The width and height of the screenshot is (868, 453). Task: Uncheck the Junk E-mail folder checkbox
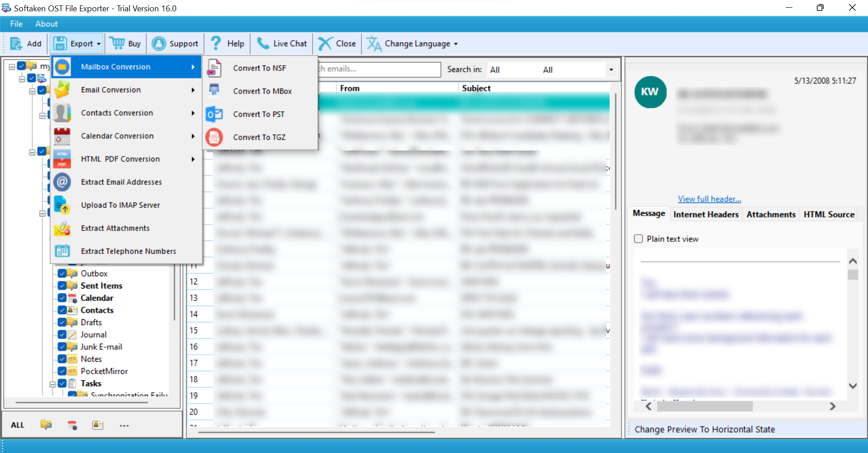click(x=62, y=347)
